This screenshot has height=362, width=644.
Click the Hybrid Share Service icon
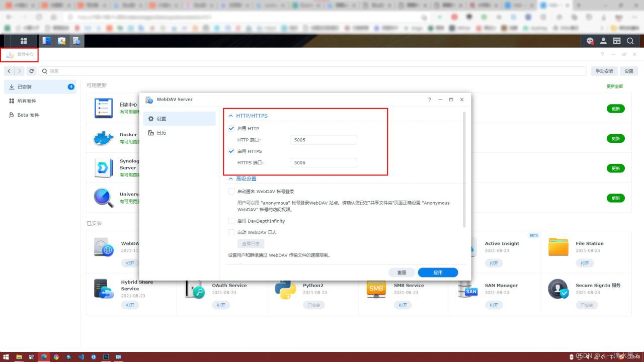tap(104, 289)
